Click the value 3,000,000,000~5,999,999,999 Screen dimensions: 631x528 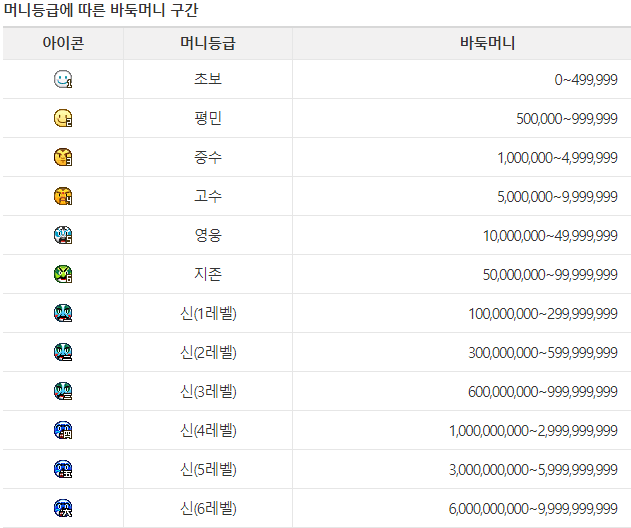[533, 470]
